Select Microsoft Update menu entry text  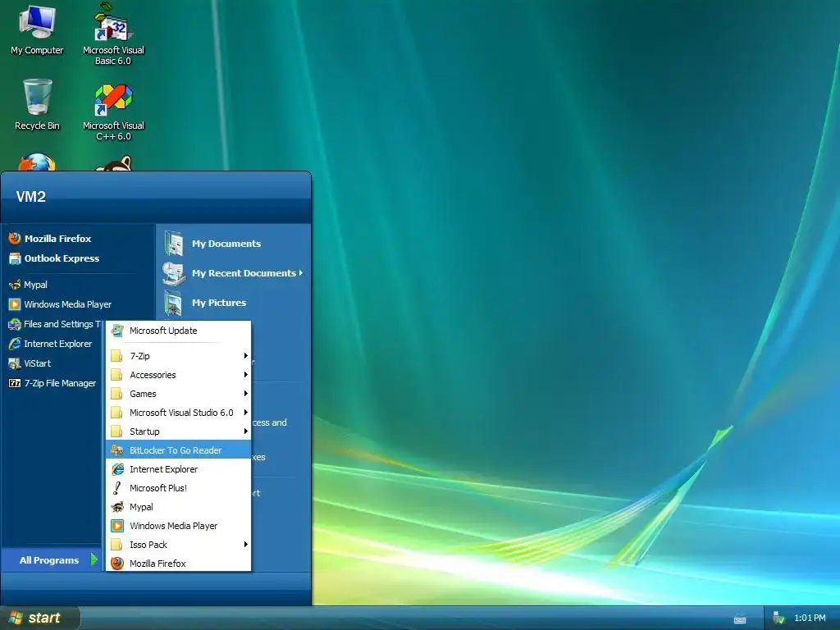tap(163, 331)
